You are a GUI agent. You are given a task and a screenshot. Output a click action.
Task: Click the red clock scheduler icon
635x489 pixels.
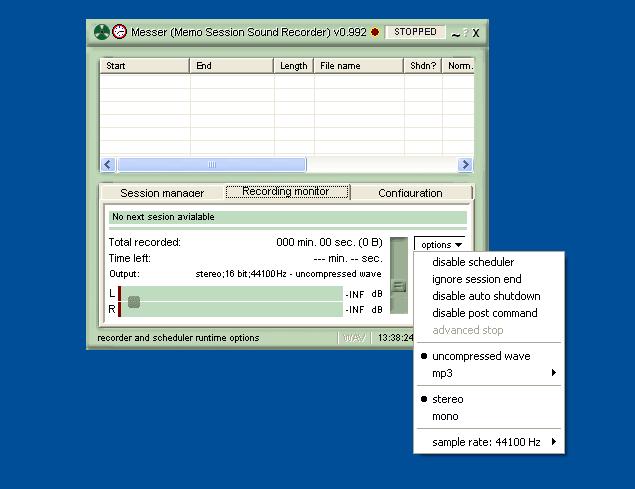pos(119,32)
